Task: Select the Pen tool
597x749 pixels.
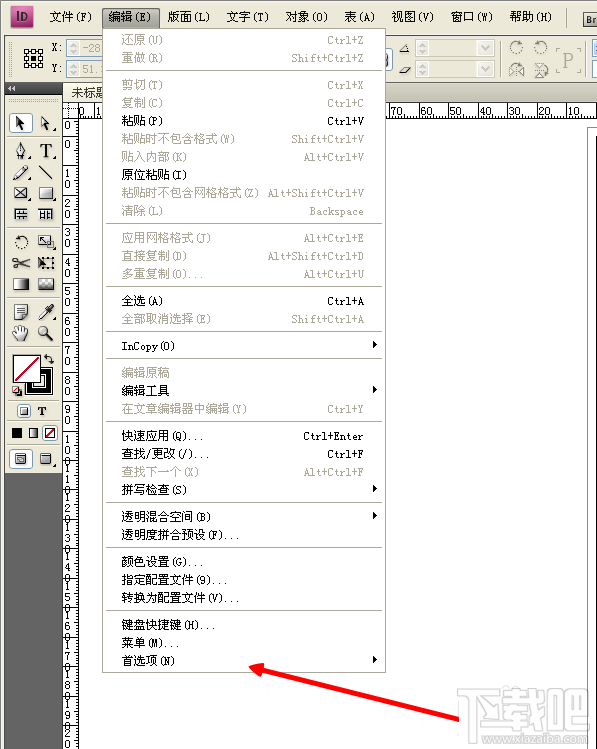Action: pos(21,150)
